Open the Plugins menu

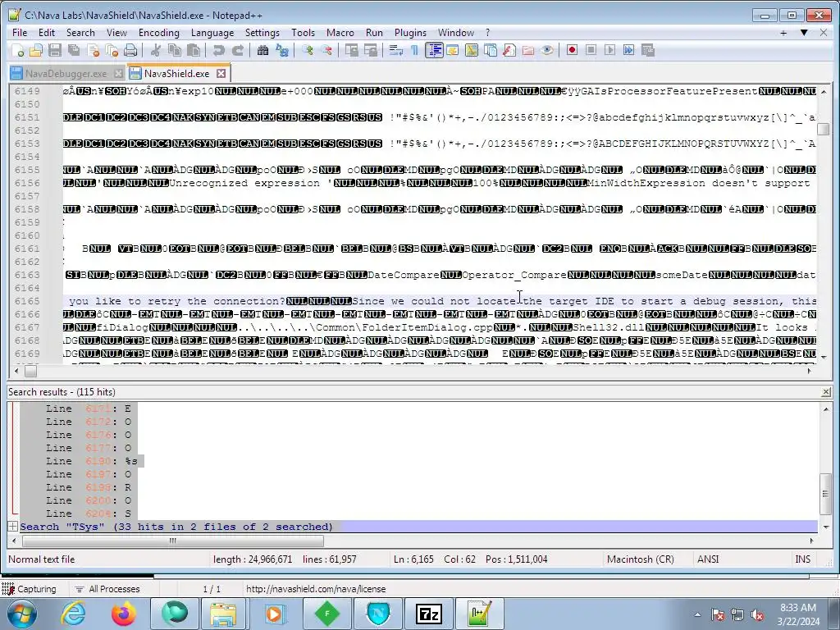tap(410, 33)
